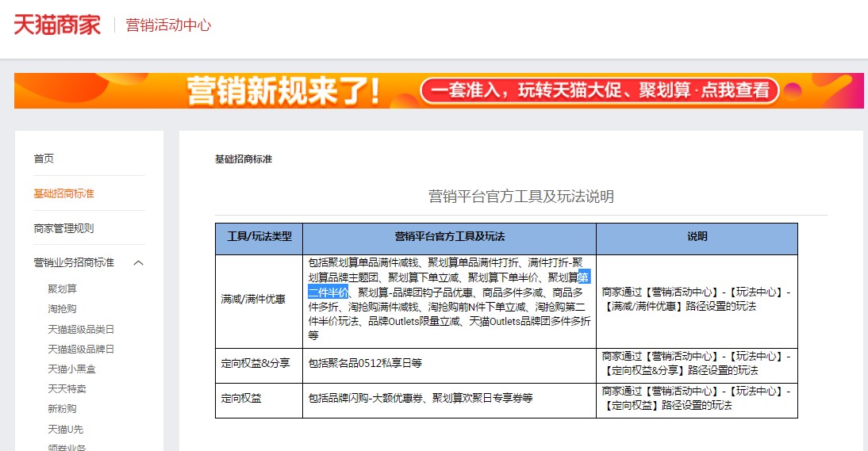The width and height of the screenshot is (868, 451).
Task: Open the 新粉购 submenu item
Action: coord(62,409)
